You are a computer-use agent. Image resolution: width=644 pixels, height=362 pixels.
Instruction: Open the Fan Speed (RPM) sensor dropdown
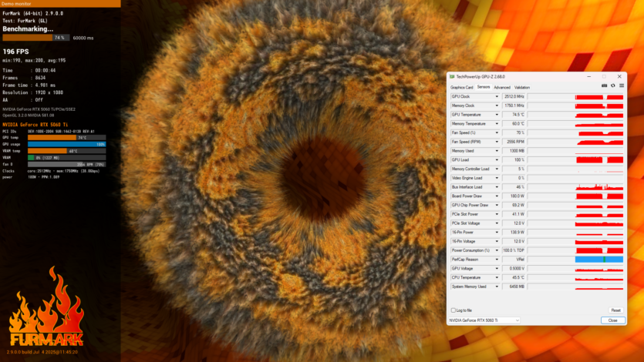[x=497, y=142]
